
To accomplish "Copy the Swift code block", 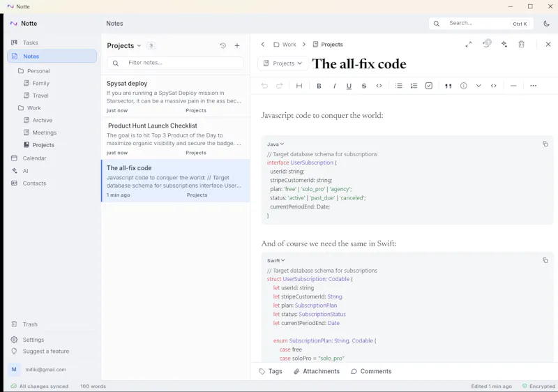I will tap(545, 260).
